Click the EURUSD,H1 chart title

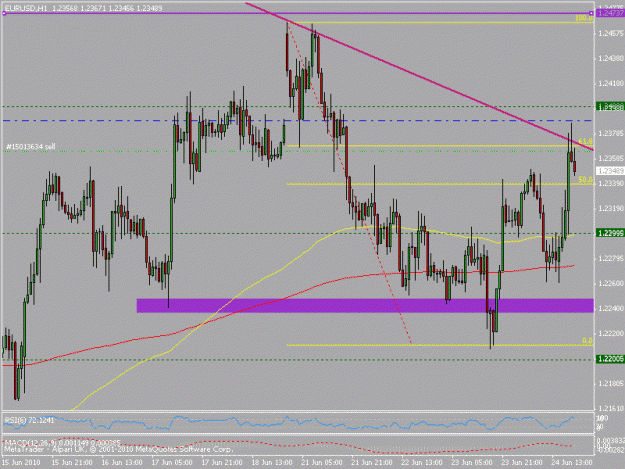pyautogui.click(x=26, y=8)
